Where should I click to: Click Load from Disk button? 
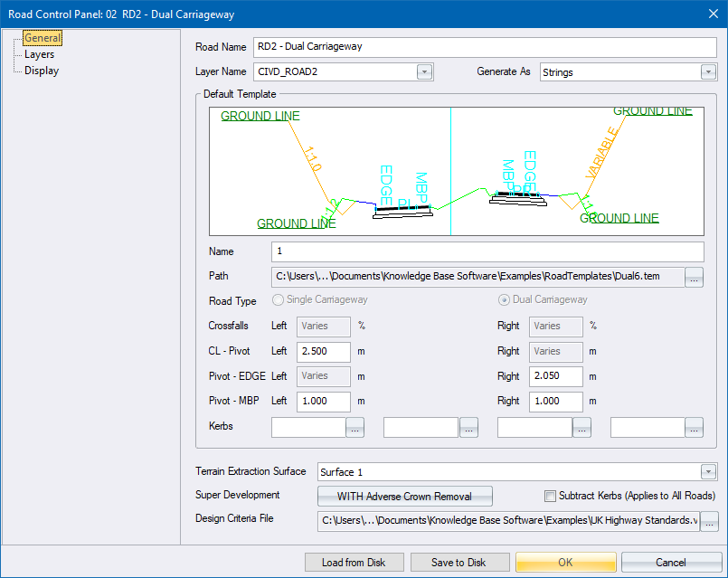(x=354, y=562)
